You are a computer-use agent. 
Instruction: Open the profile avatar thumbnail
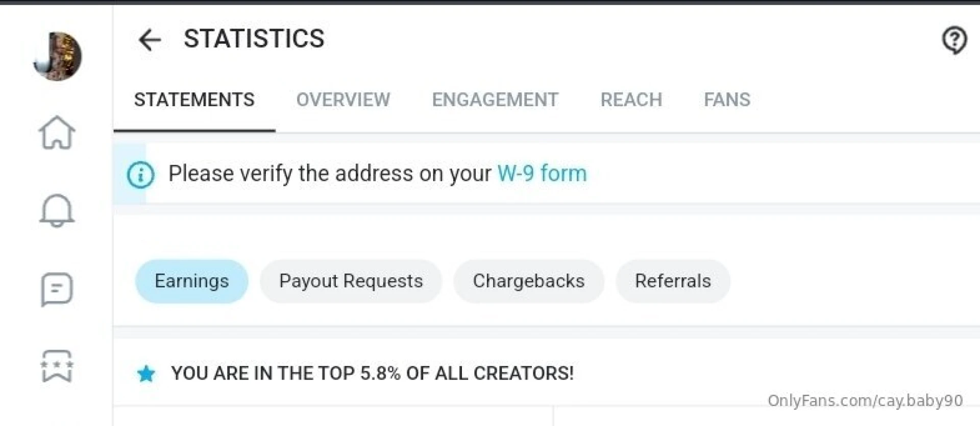coord(57,56)
